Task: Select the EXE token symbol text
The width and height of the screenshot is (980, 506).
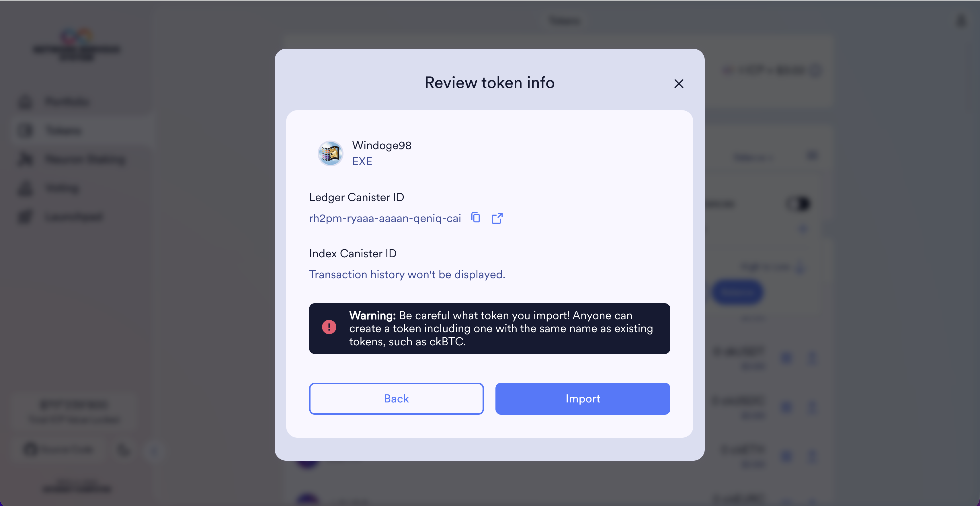Action: pyautogui.click(x=362, y=161)
